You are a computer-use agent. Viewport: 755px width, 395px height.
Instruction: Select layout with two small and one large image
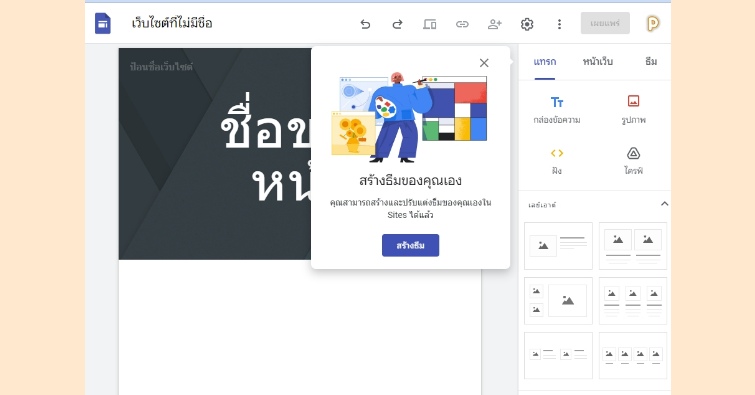click(558, 301)
